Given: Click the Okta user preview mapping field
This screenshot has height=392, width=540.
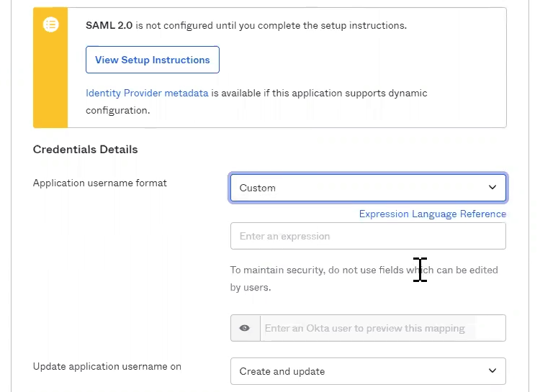Looking at the screenshot, I should pos(382,328).
